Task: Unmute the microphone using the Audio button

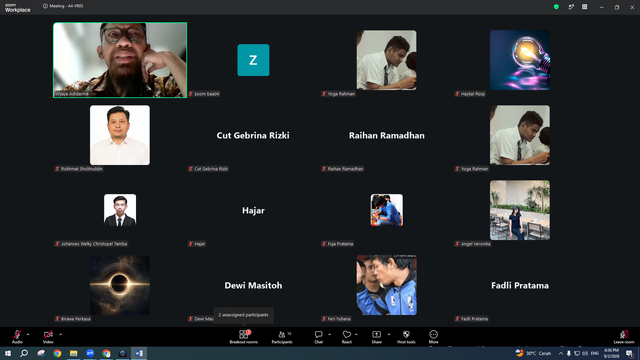Action: [x=17, y=337]
